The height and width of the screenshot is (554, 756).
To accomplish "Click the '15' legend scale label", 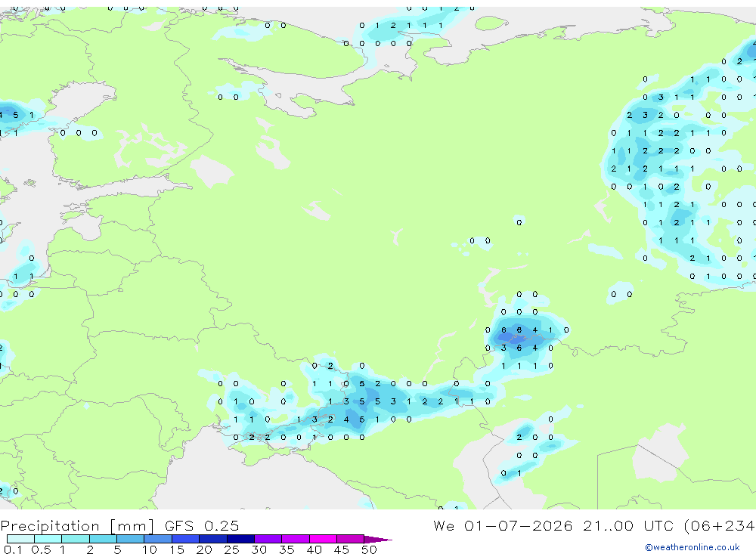I will [x=176, y=549].
